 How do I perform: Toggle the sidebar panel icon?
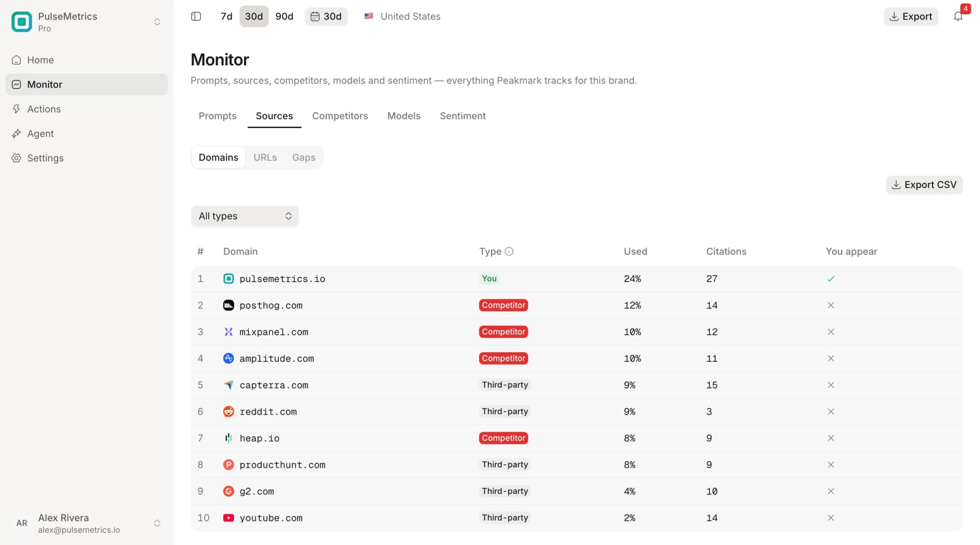pos(196,16)
